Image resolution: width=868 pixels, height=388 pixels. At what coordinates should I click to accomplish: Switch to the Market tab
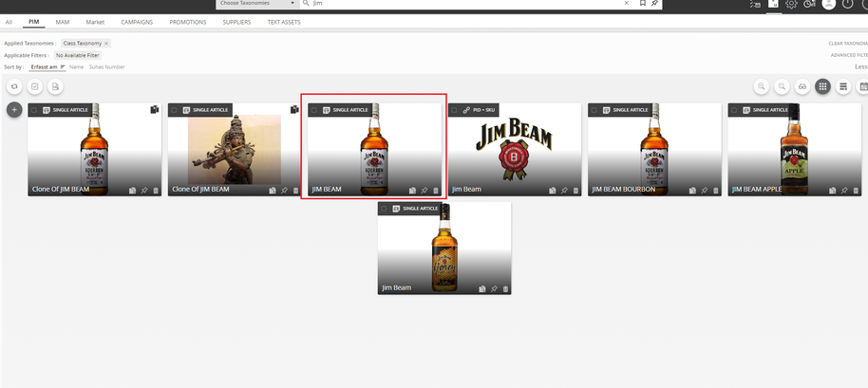pyautogui.click(x=95, y=22)
